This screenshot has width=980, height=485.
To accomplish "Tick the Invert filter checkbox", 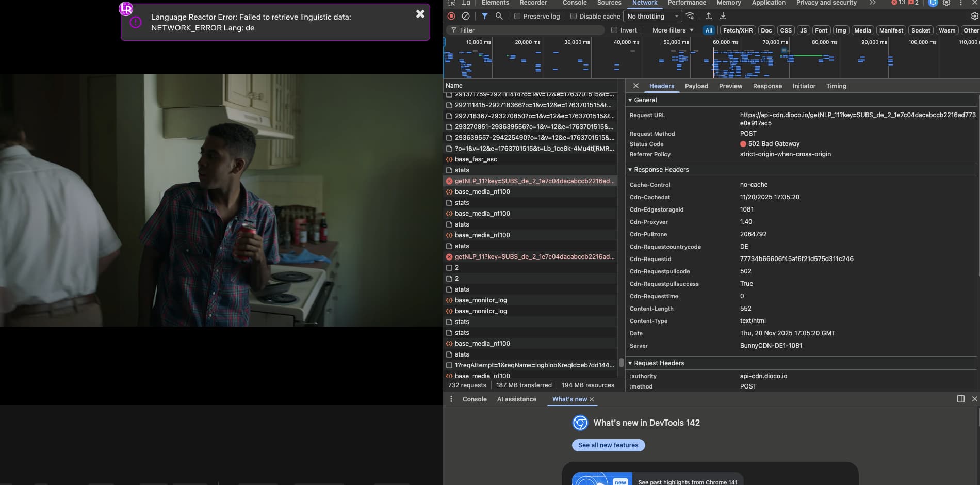I will tap(614, 30).
